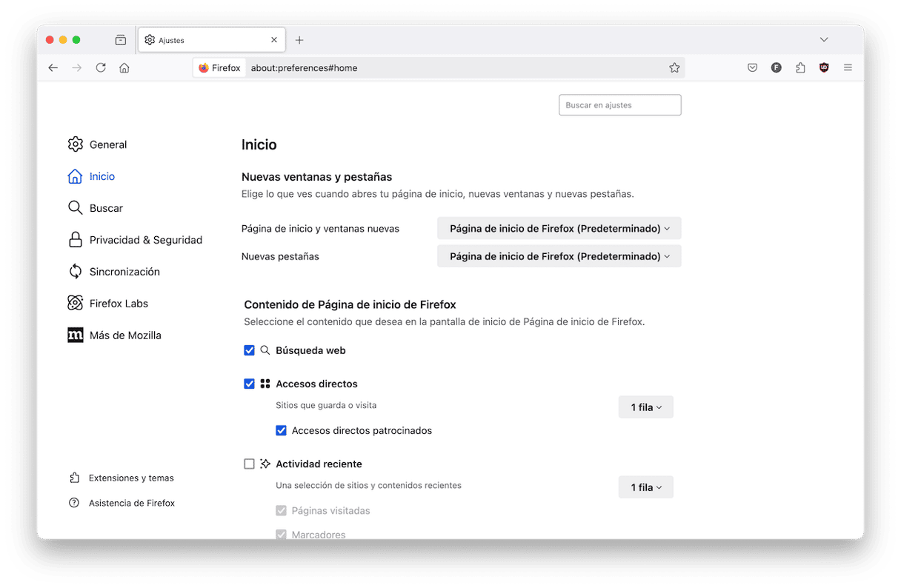Click the Accesos directos grid icon
The image size is (901, 588).
[265, 384]
